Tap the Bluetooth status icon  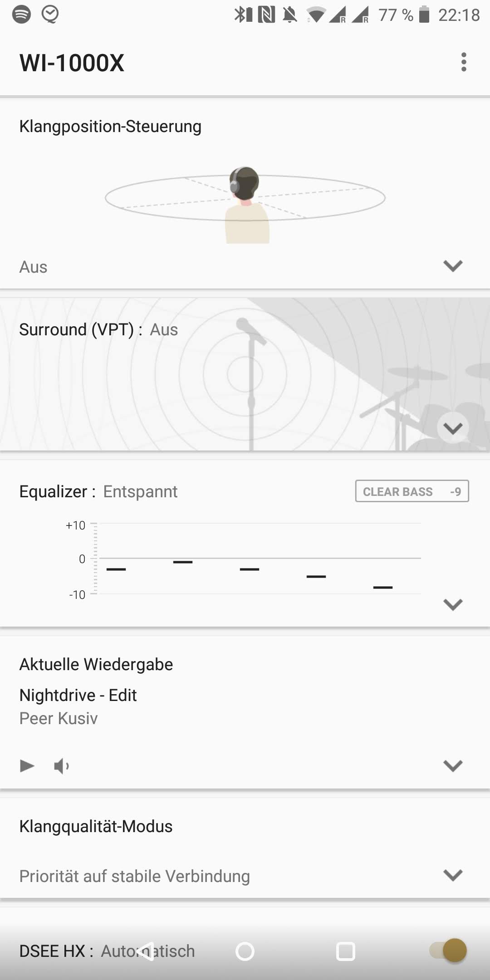coord(243,15)
